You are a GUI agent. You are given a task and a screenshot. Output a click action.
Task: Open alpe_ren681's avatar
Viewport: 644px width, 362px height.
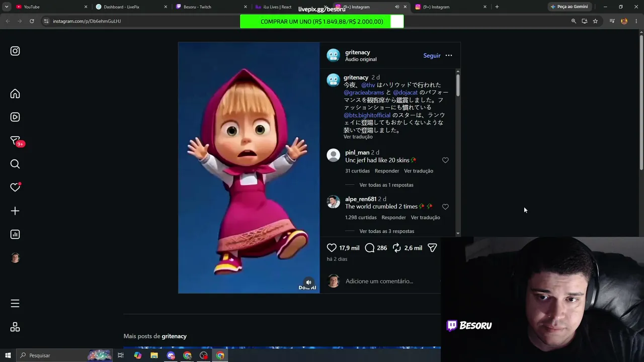334,202
